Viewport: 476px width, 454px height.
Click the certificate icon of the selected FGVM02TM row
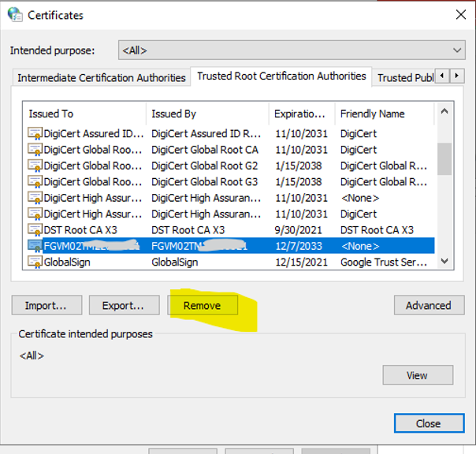[x=35, y=246]
